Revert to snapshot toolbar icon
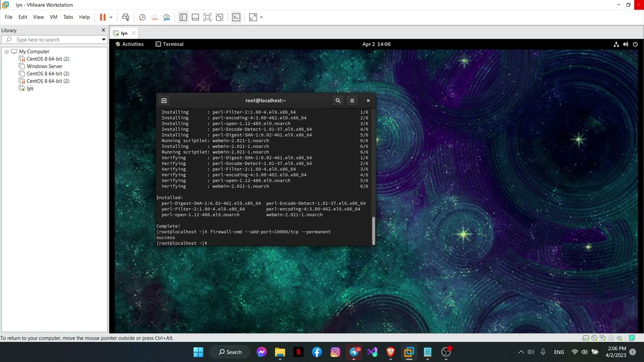 154,17
